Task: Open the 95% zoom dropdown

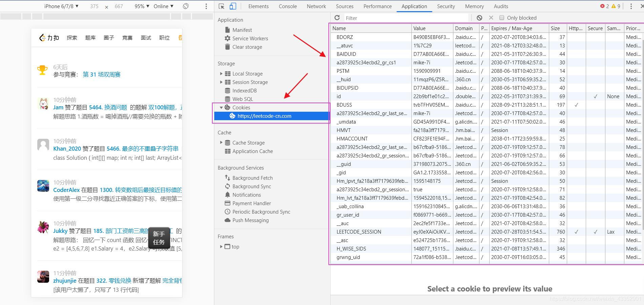Action: (142, 6)
